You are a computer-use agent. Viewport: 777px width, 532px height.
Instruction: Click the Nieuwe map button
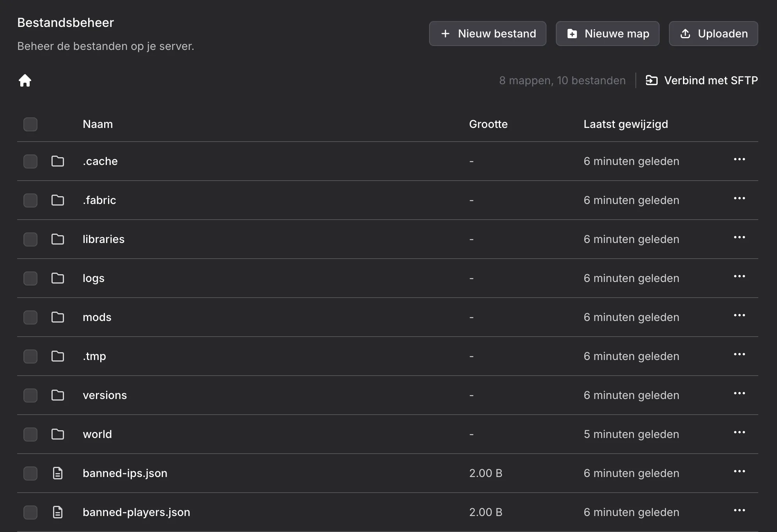tap(607, 34)
